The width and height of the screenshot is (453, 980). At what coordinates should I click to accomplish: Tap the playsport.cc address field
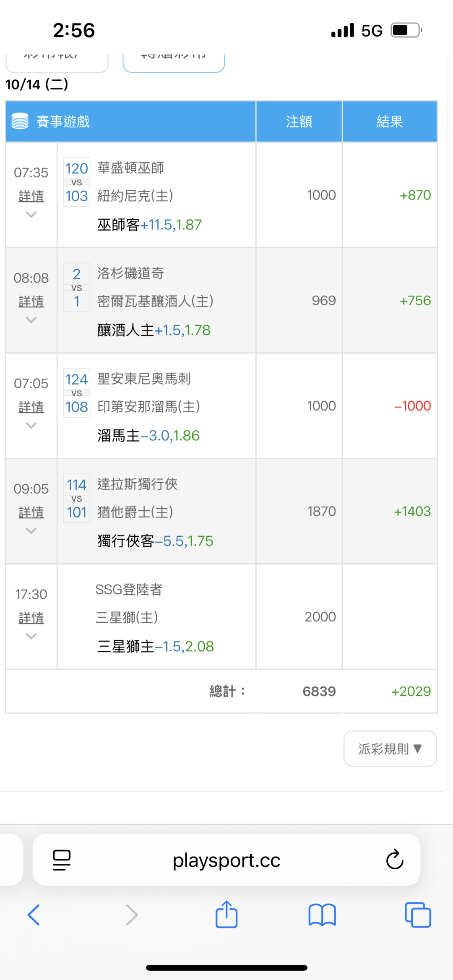coord(226,860)
